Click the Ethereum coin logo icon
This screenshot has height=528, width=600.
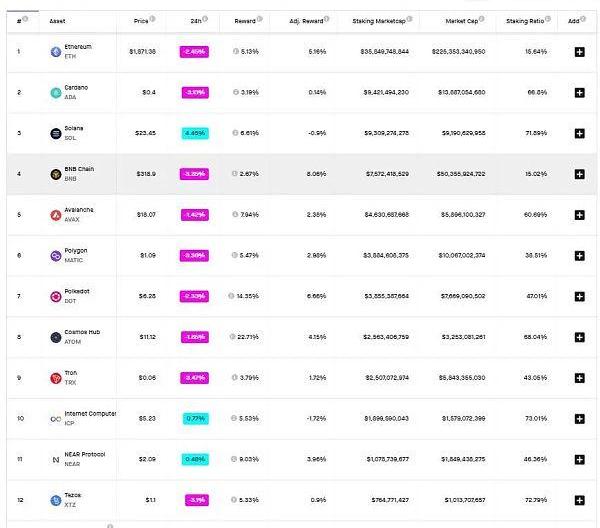coord(56,51)
